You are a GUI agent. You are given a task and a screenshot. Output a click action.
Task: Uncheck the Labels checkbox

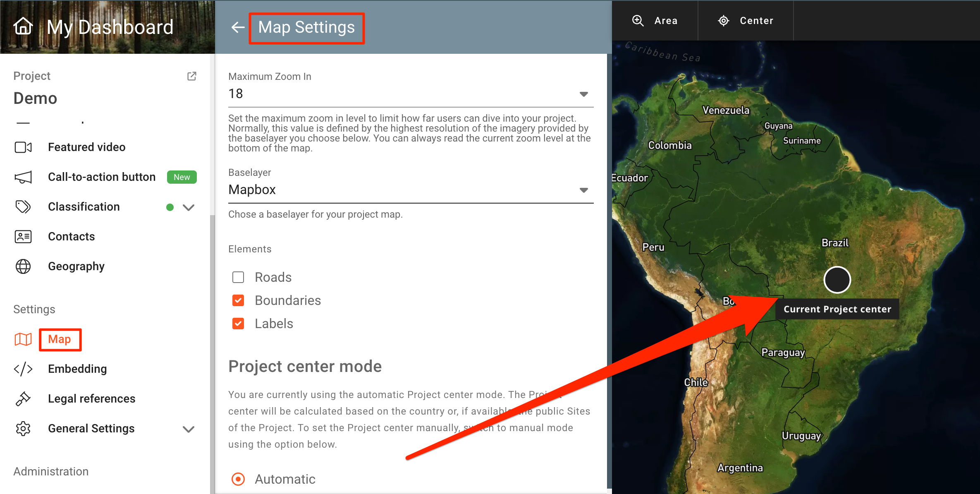pos(238,324)
